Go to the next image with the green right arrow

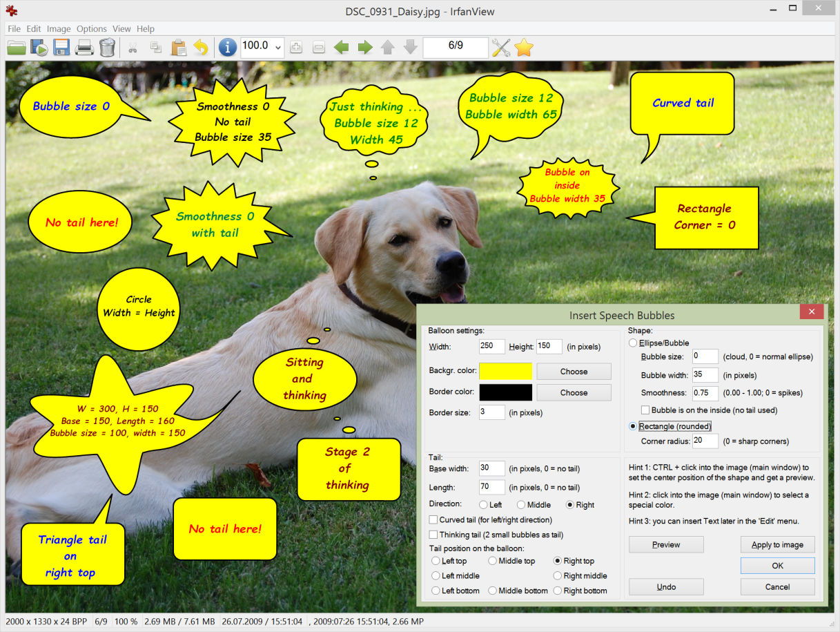click(365, 47)
